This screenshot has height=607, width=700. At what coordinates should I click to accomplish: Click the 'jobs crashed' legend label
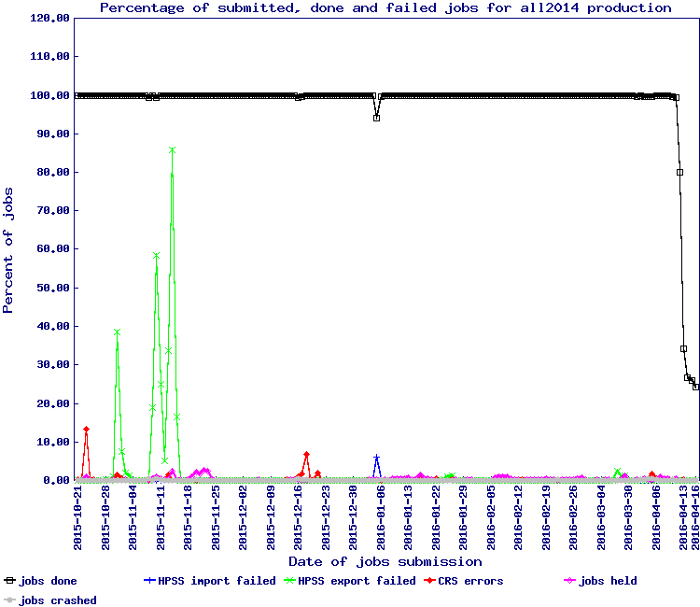pyautogui.click(x=58, y=600)
